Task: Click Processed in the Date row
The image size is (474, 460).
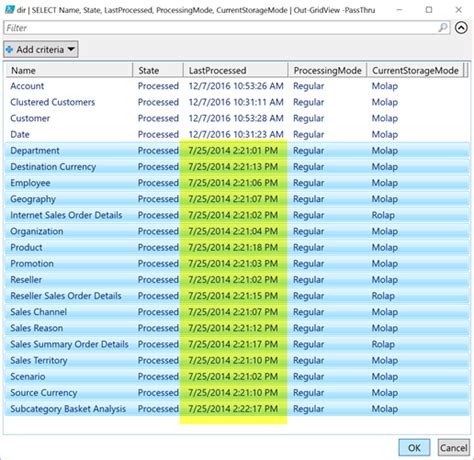Action: 158,134
